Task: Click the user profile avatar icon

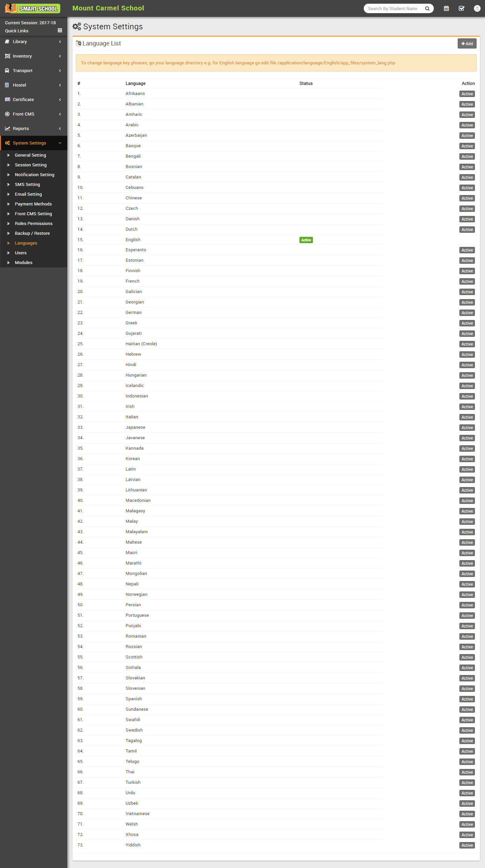Action: click(x=477, y=8)
